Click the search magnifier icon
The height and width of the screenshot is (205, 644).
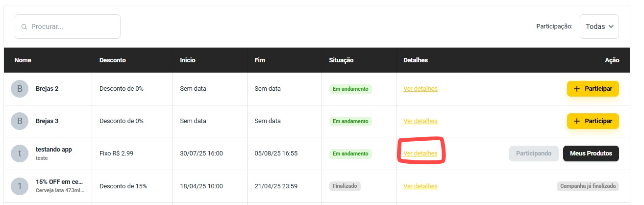[x=24, y=26]
